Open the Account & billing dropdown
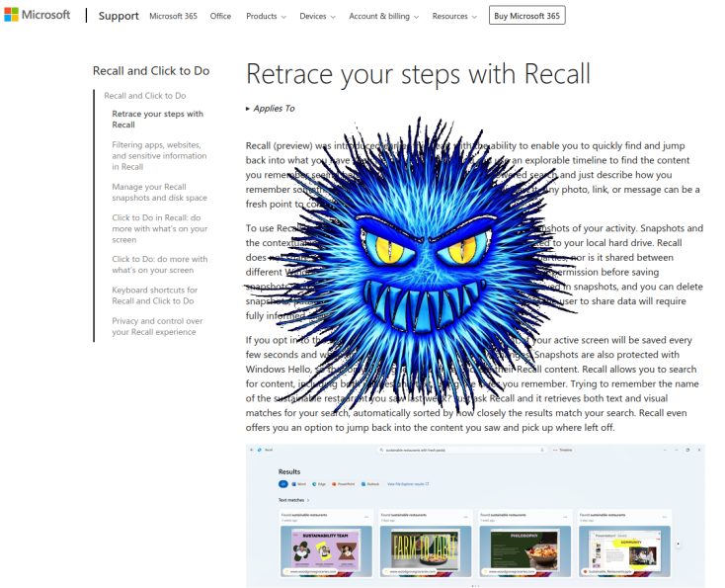This screenshot has height=588, width=725. (383, 17)
